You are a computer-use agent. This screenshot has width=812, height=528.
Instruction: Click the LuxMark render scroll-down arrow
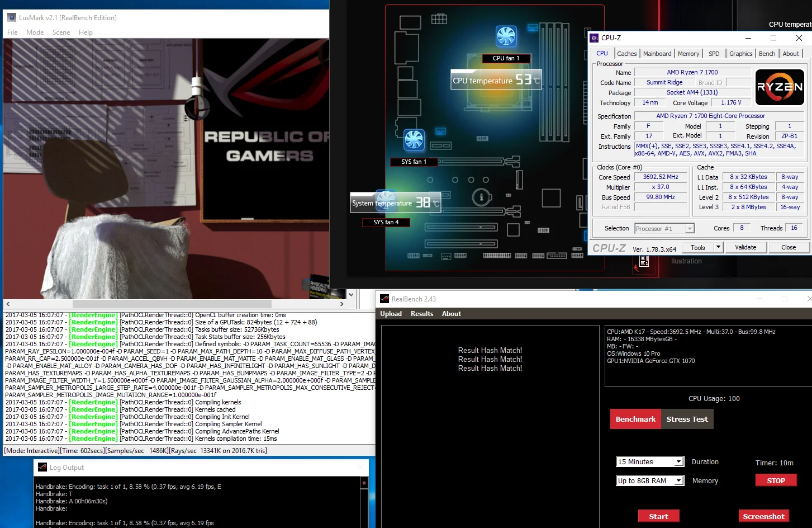tap(351, 294)
